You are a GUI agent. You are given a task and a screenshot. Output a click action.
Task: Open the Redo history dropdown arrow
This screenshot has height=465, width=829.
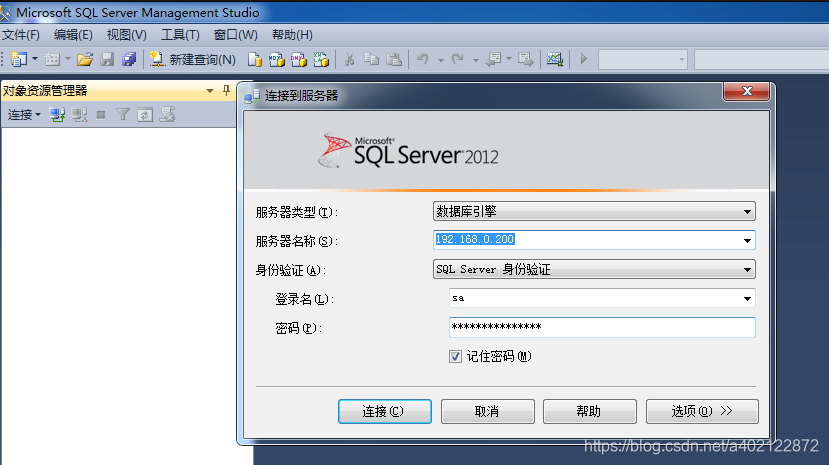point(475,60)
